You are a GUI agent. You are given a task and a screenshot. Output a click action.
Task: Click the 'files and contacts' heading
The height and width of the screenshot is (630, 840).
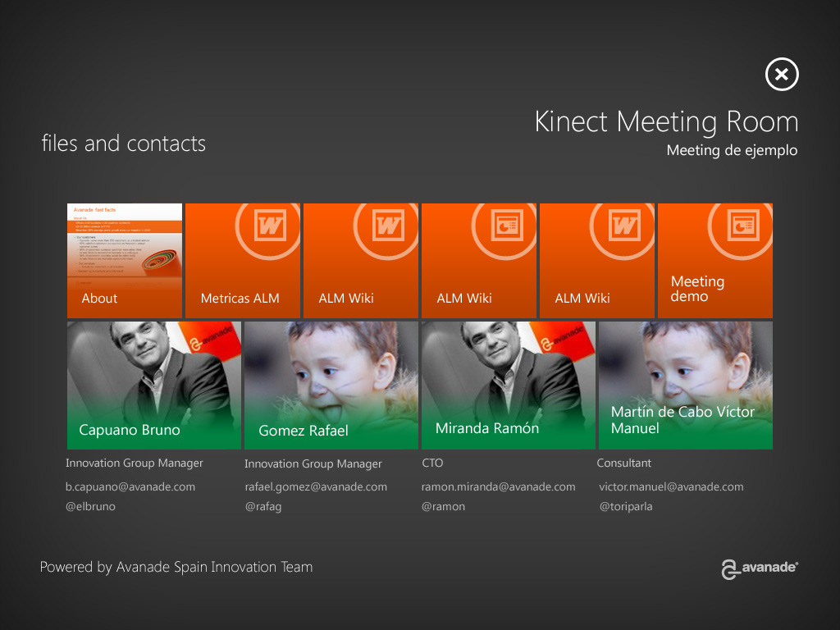click(124, 144)
